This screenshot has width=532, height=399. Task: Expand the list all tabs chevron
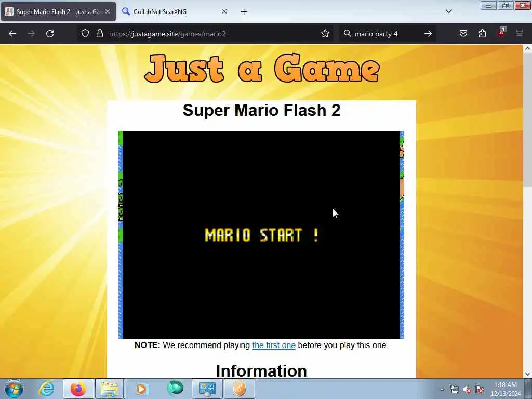coord(448,11)
